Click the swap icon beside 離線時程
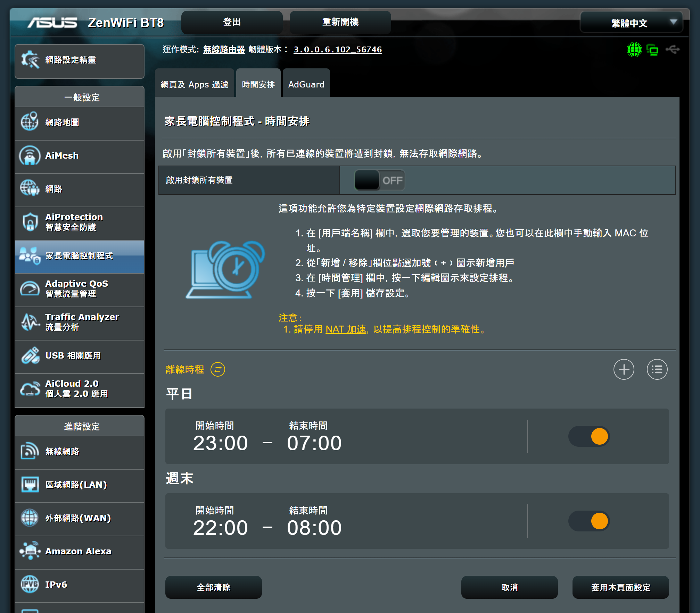 click(218, 369)
